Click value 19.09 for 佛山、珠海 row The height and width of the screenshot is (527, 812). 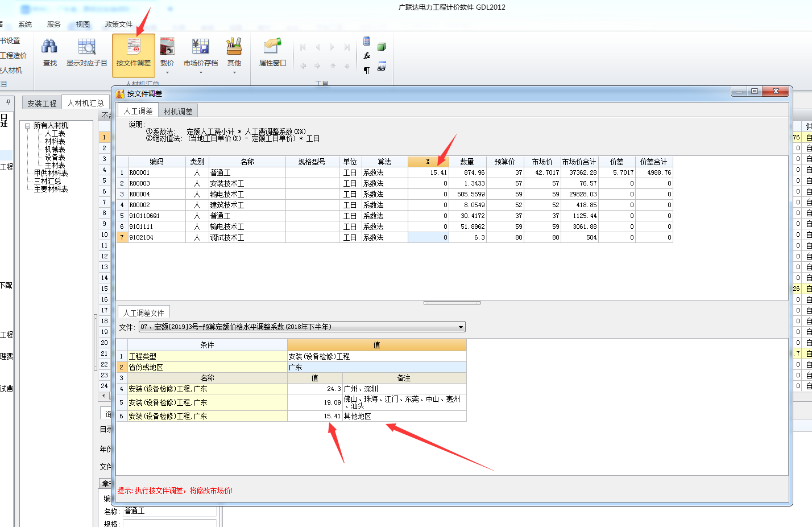pos(315,402)
